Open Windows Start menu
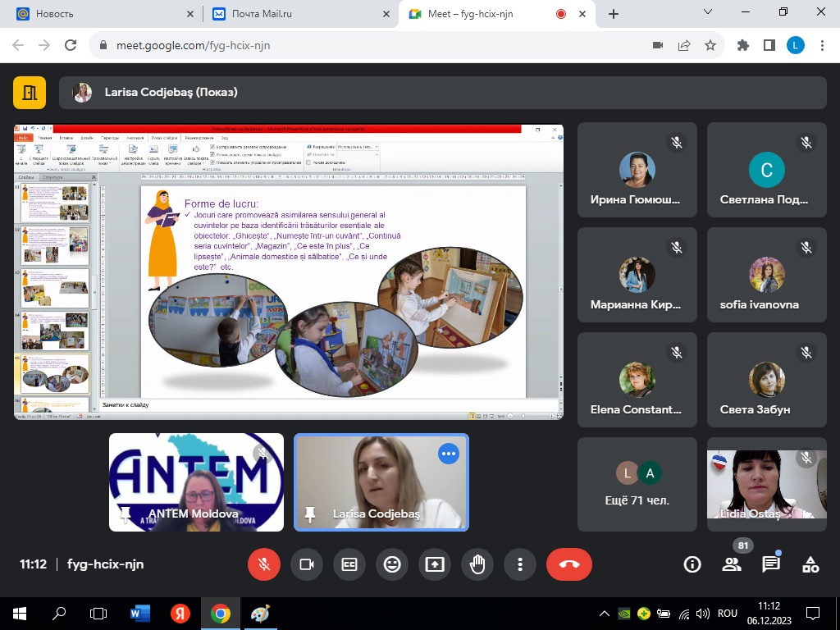The image size is (840, 630). pos(20,614)
